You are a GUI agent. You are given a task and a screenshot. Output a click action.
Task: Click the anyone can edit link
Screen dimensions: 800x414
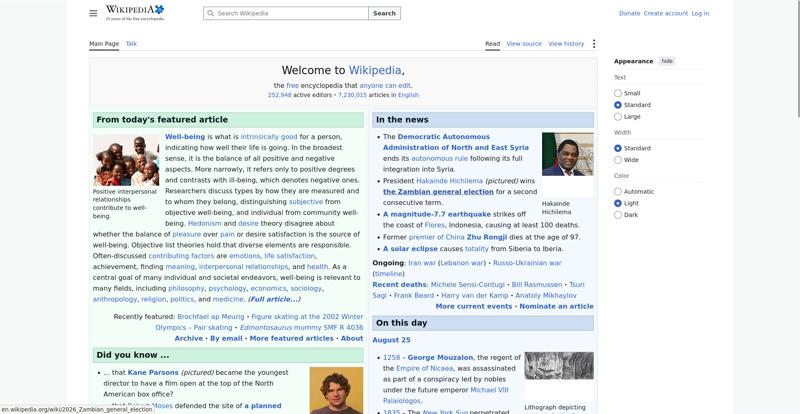pos(385,86)
